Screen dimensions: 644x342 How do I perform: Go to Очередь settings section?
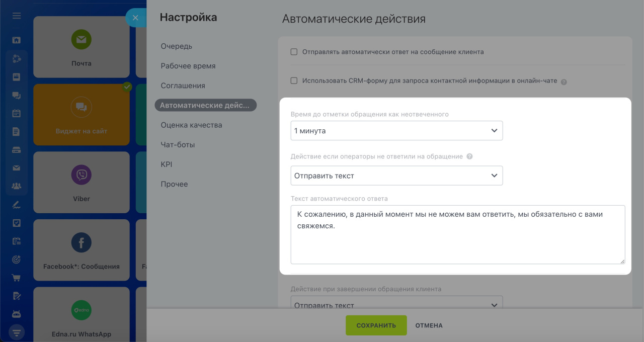(x=177, y=46)
